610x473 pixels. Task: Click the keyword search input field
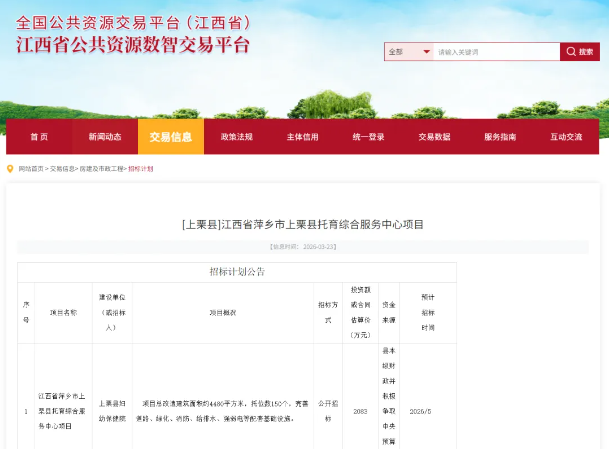(x=497, y=52)
